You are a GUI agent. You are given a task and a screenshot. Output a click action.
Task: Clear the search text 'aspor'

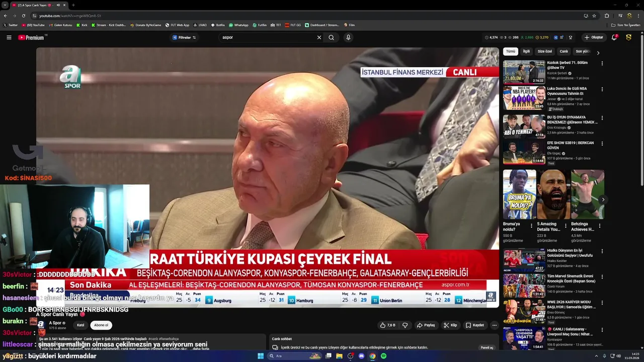point(319,37)
